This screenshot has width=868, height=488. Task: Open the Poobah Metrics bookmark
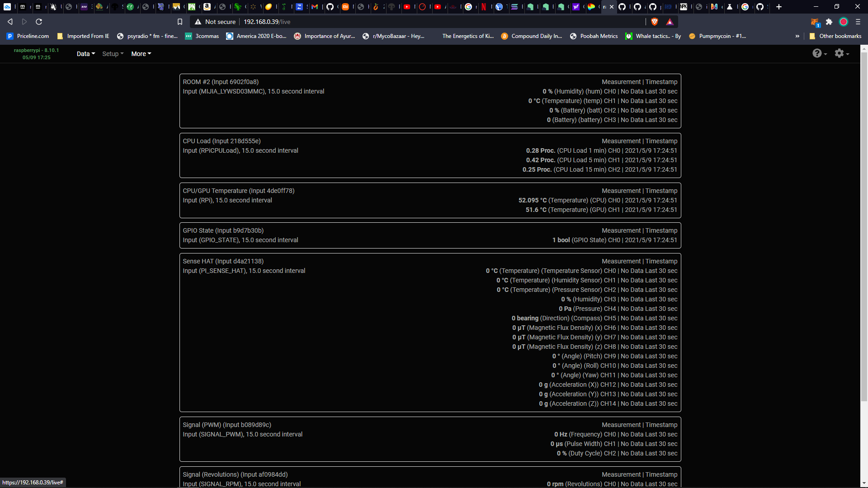pos(594,36)
